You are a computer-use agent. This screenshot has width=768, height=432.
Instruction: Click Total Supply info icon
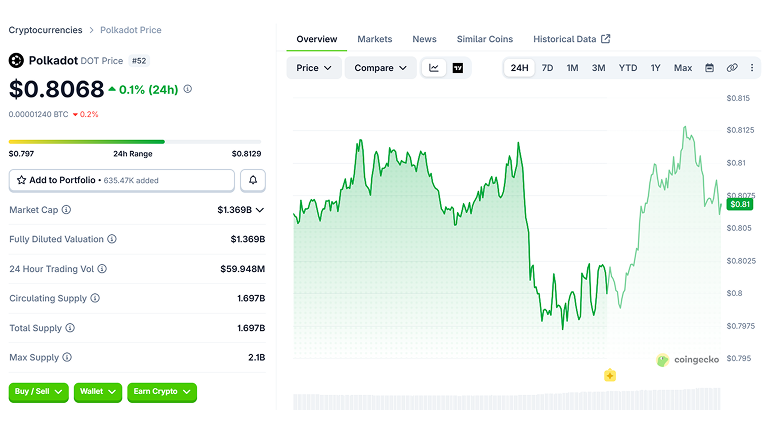coord(70,328)
